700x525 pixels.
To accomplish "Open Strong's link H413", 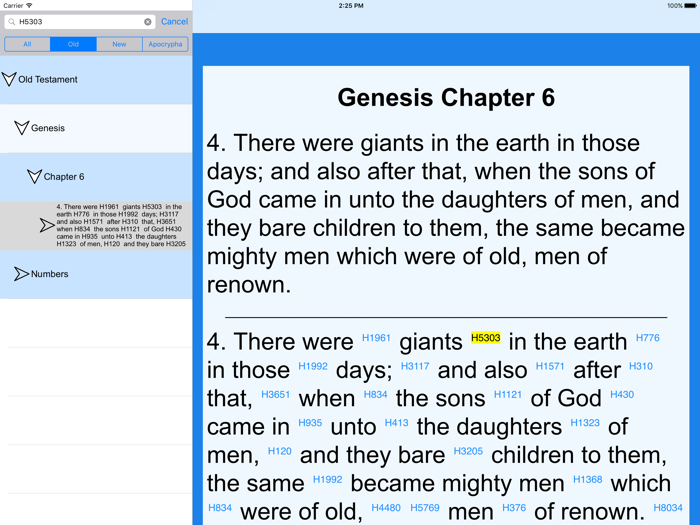I will [x=396, y=423].
